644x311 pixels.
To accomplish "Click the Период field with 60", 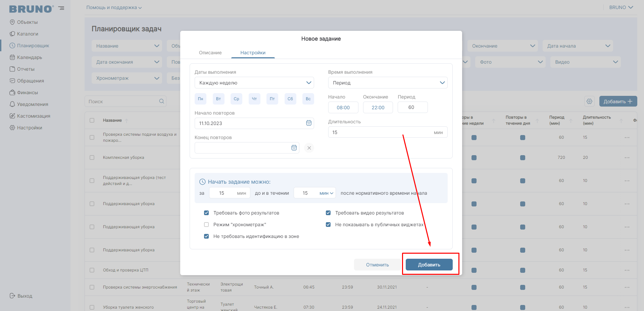I will [x=413, y=107].
